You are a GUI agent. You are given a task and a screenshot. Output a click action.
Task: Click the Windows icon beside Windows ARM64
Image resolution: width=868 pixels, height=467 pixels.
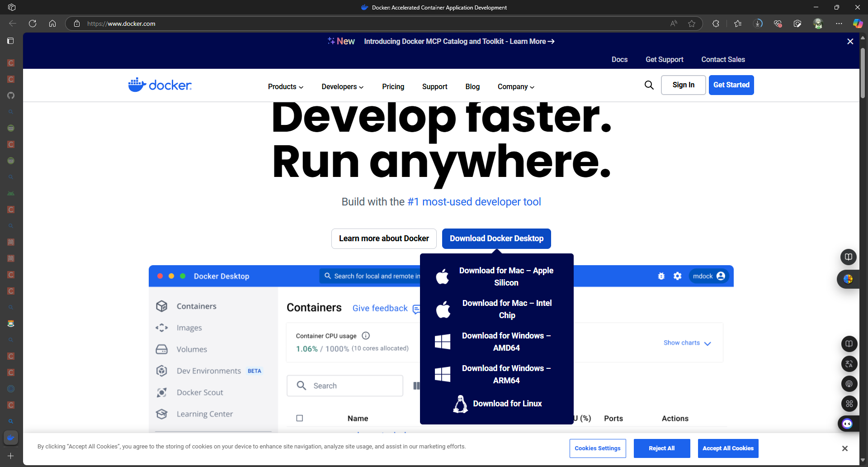[x=443, y=374]
